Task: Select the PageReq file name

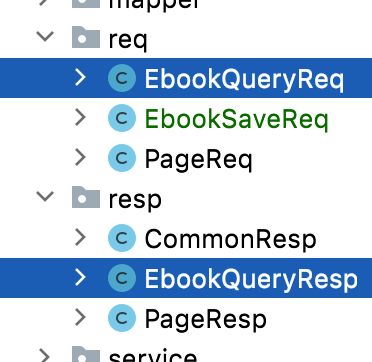Action: pyautogui.click(x=198, y=160)
